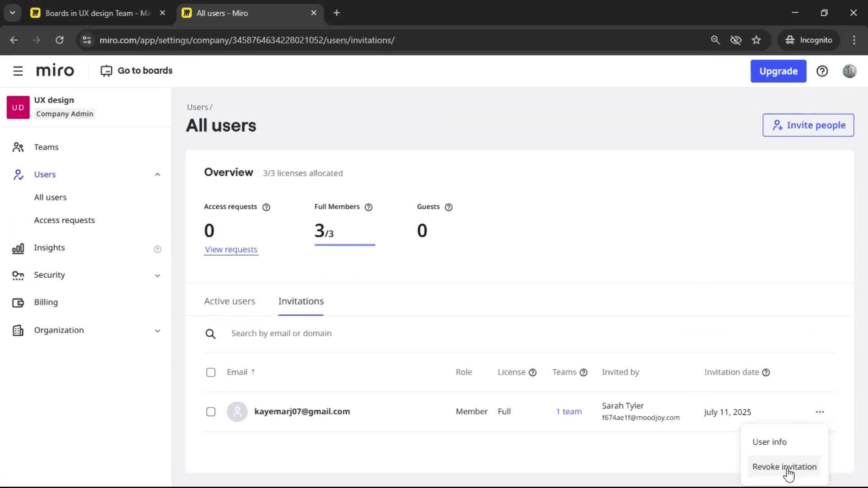Click the Insights bar chart icon
The width and height of the screenshot is (868, 488).
18,248
